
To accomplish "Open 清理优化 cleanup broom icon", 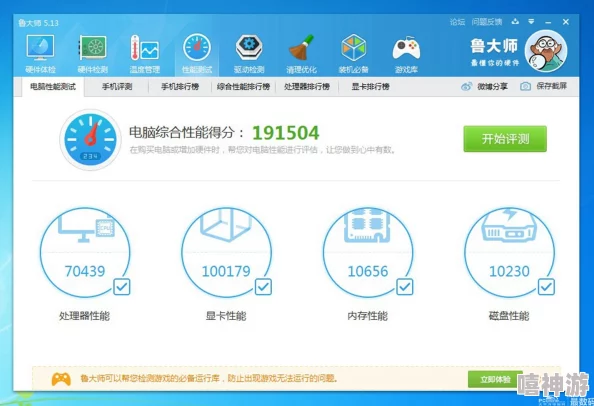I will click(301, 48).
